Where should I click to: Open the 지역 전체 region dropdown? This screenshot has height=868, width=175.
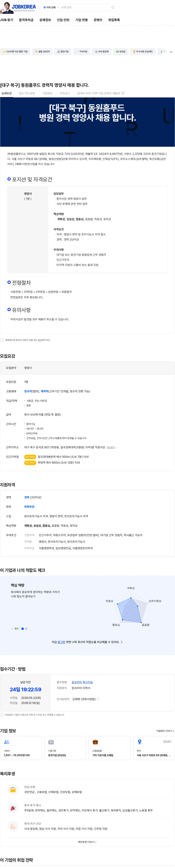[51, 7]
